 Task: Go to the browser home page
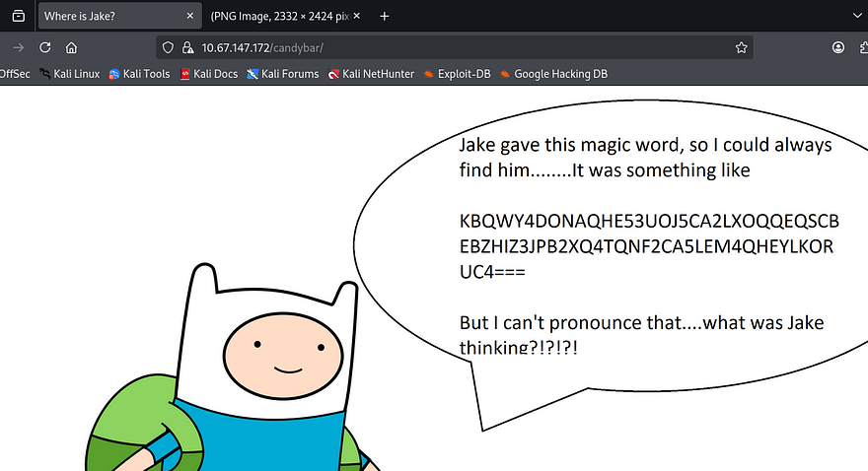[71, 47]
